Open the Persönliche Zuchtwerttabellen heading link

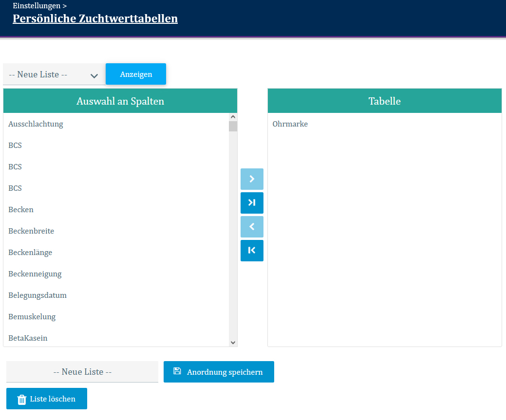[95, 19]
